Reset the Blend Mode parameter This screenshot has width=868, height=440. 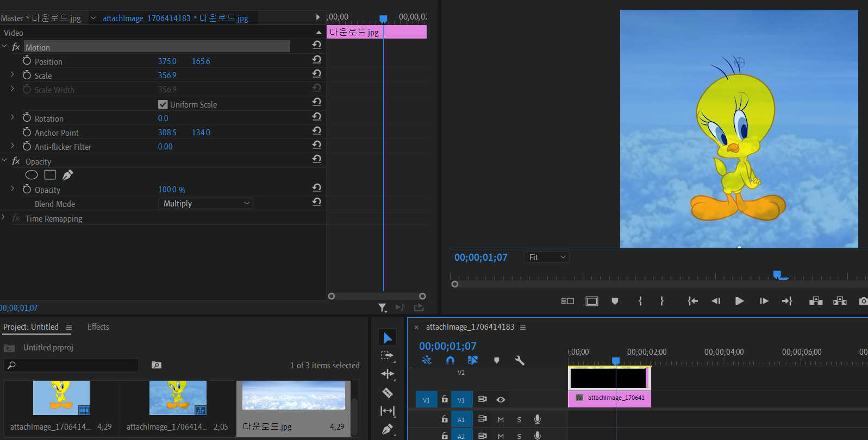[x=317, y=202]
